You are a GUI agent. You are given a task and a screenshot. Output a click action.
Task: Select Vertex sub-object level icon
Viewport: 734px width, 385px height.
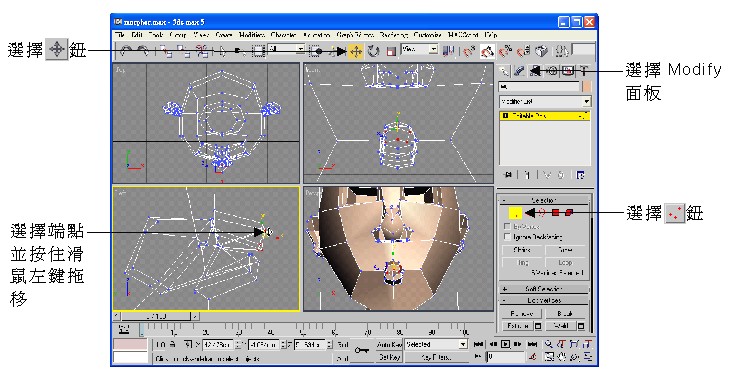[x=515, y=213]
